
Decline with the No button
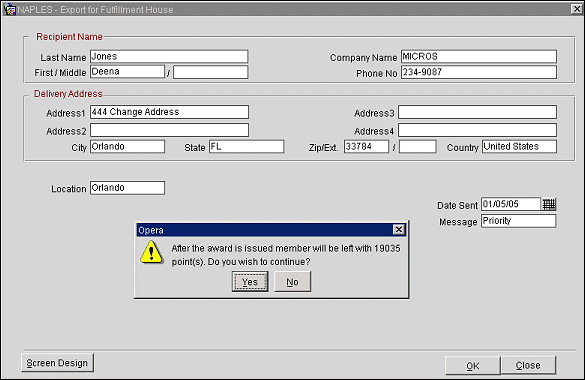click(x=292, y=282)
